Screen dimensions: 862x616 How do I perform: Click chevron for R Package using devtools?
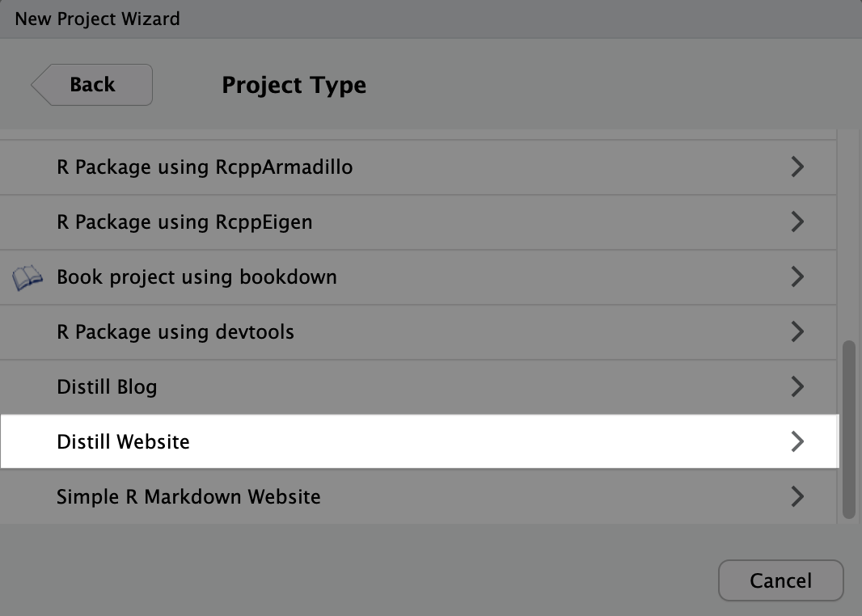coord(797,331)
